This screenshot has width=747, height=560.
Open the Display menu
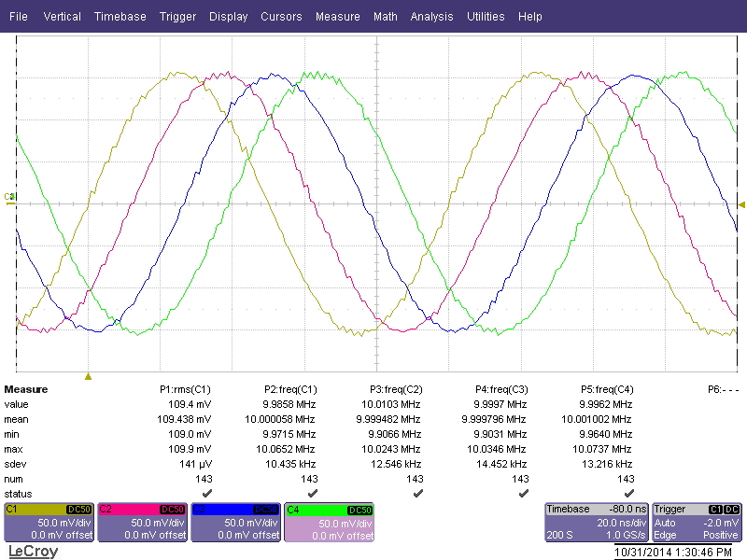(x=228, y=17)
